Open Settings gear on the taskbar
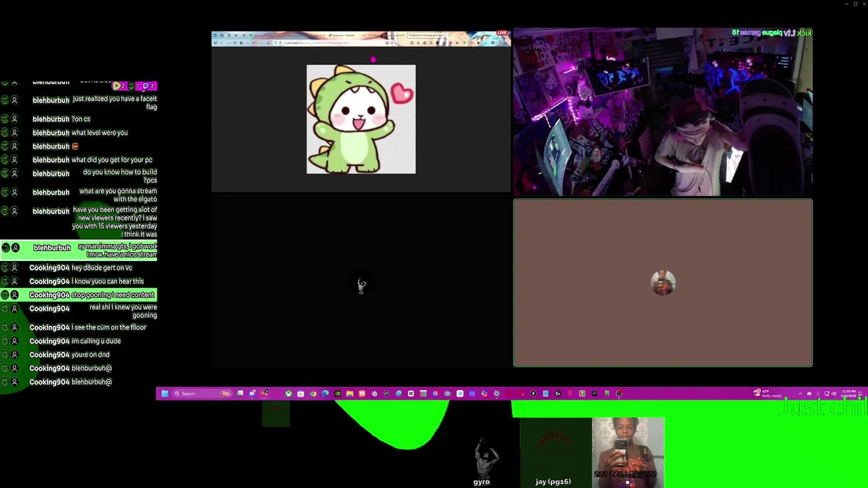The image size is (868, 488). (496, 393)
